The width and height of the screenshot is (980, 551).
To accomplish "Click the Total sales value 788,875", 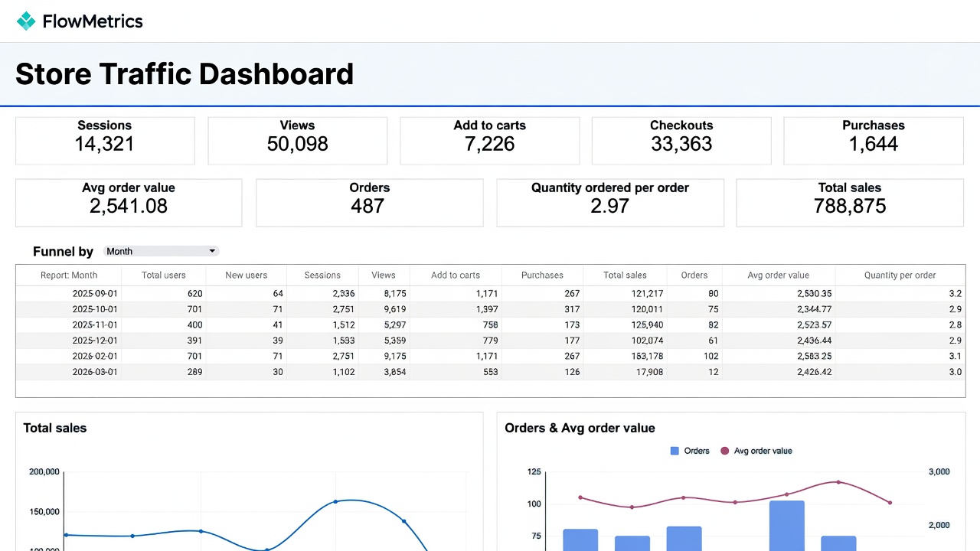I will coord(850,206).
